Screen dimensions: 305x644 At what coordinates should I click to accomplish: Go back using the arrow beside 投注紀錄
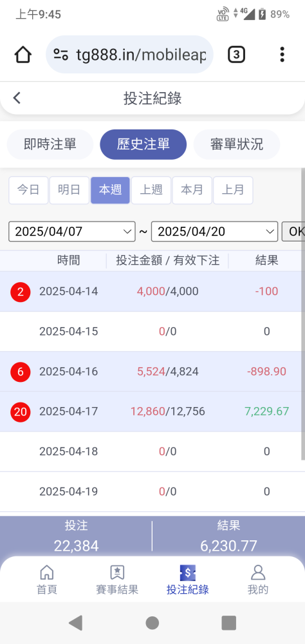pos(17,98)
